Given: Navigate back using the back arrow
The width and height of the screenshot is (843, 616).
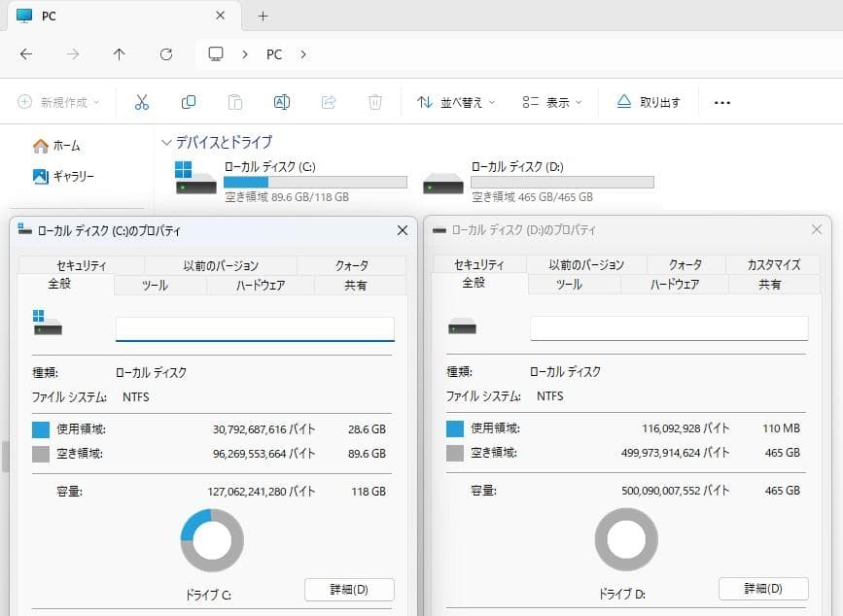Looking at the screenshot, I should coord(26,54).
